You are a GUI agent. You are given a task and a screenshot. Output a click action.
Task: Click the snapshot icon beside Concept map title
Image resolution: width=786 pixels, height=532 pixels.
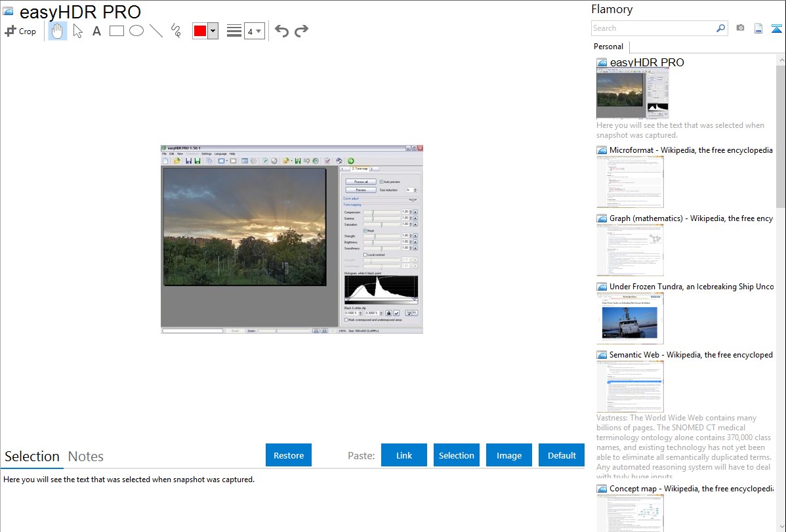point(602,488)
